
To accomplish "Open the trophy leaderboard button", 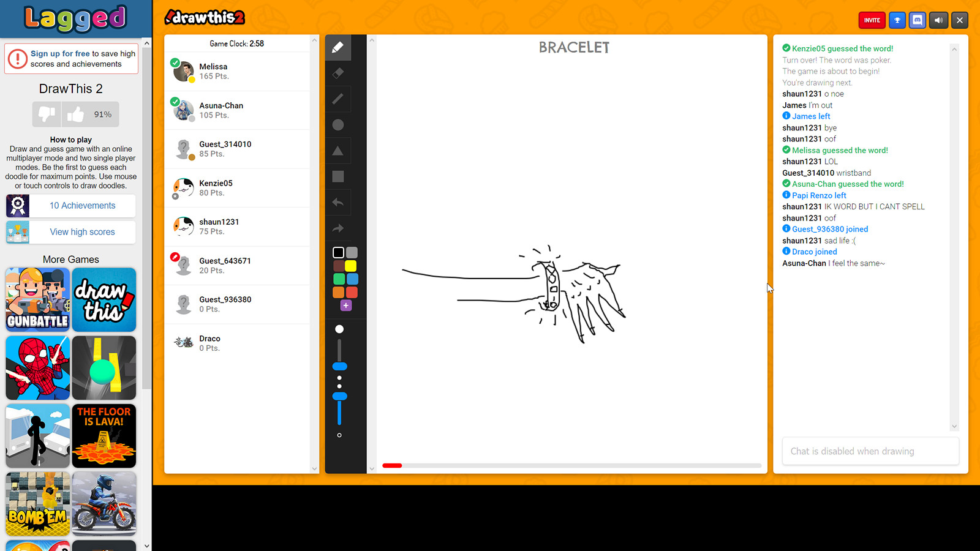I will pyautogui.click(x=897, y=20).
